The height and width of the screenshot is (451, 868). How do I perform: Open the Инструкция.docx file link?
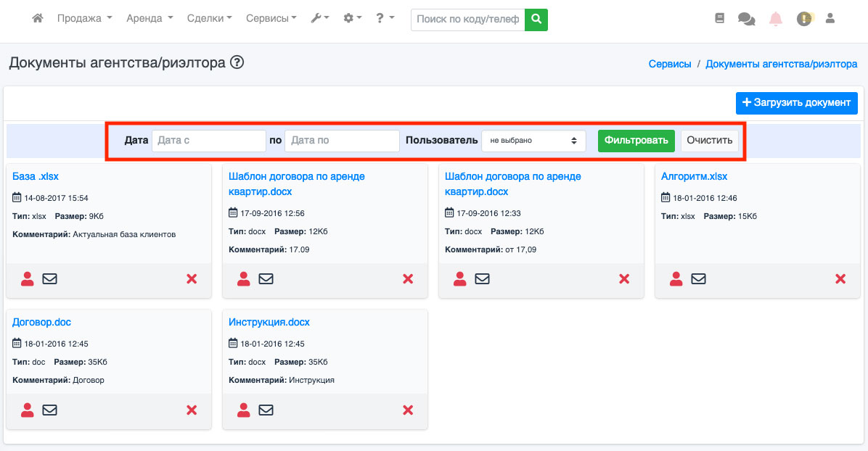tap(269, 322)
